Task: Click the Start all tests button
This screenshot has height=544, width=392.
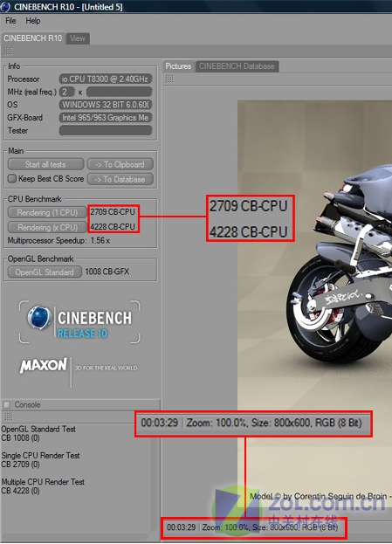Action: tap(45, 164)
